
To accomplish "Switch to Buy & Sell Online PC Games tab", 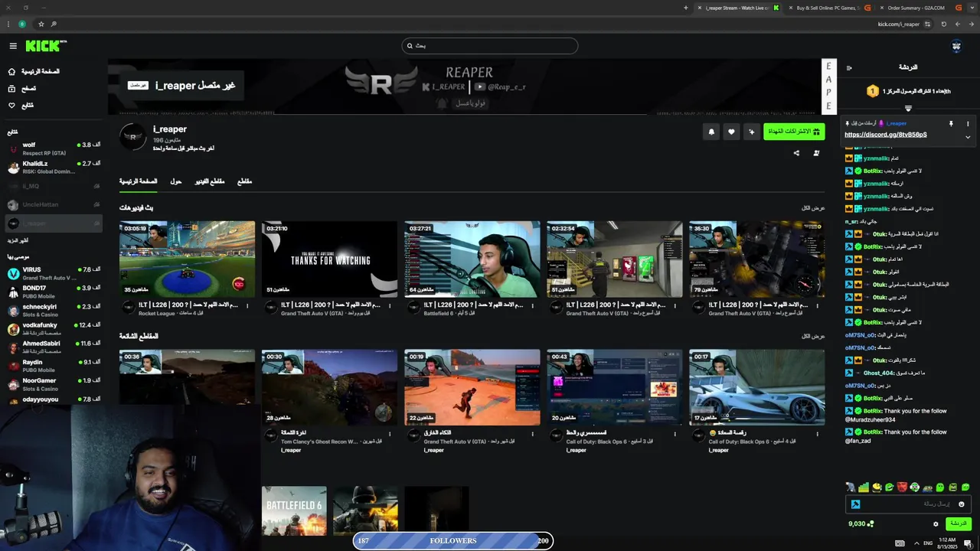I will point(828,8).
